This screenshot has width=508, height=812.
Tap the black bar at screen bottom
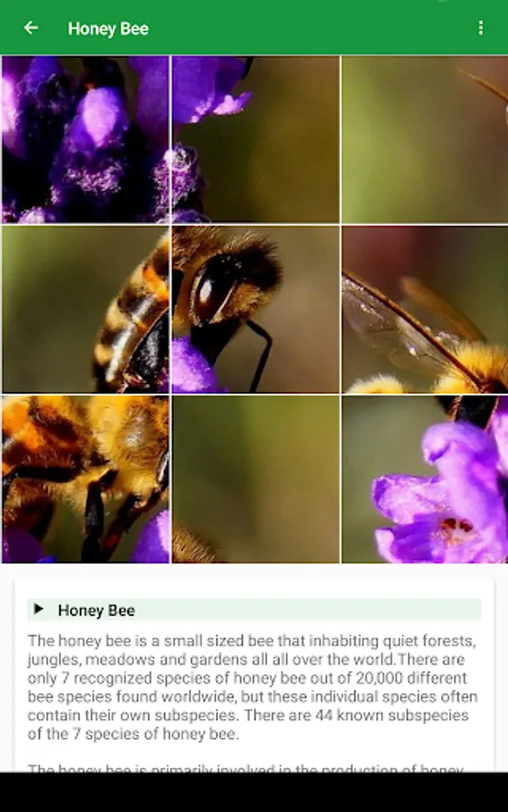(254, 792)
